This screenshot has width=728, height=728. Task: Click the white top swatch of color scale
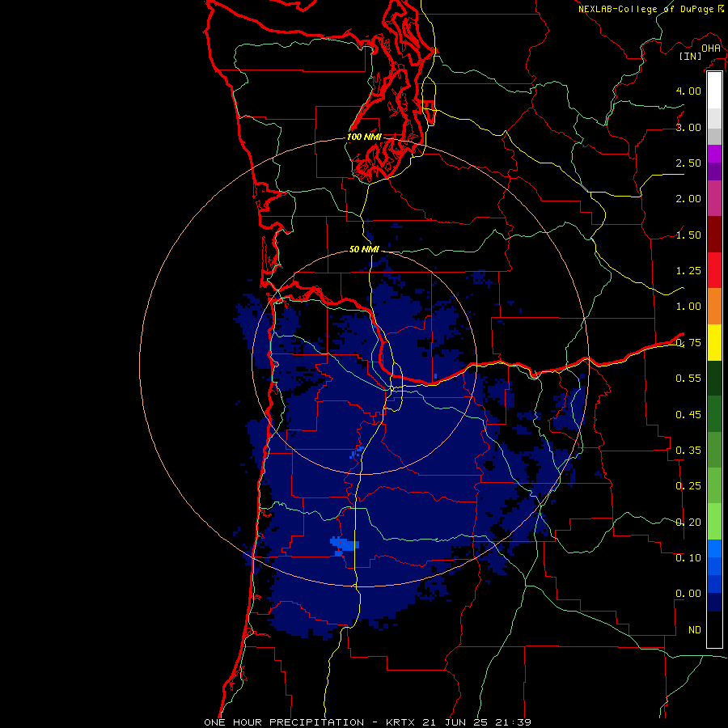tap(714, 91)
